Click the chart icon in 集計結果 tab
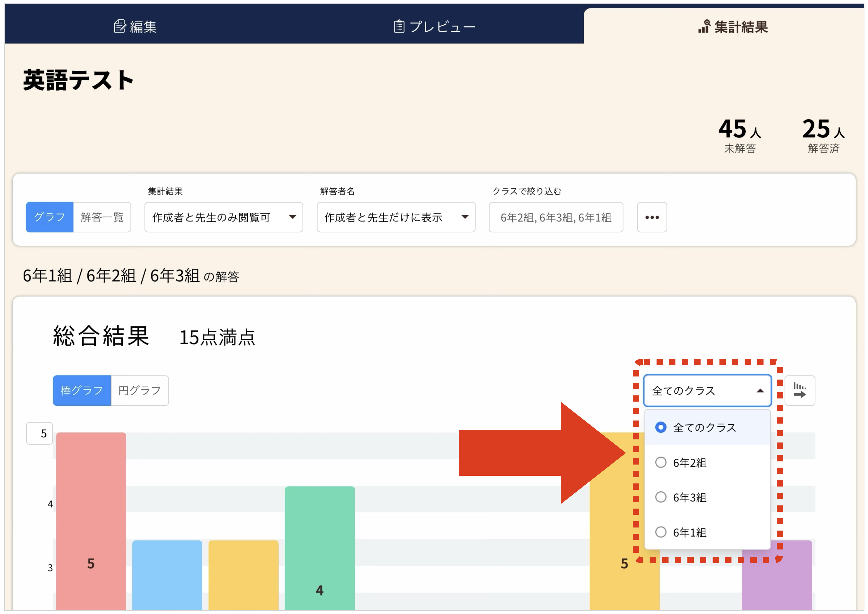 704,26
